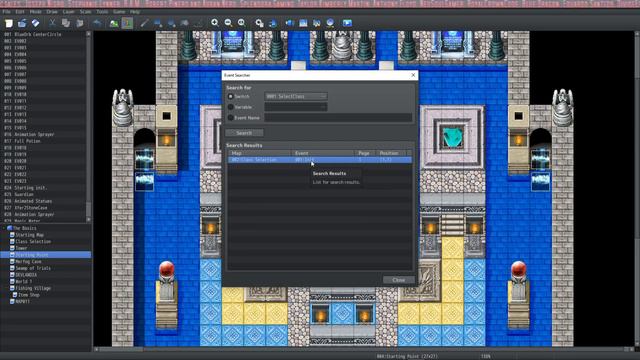This screenshot has height=360, width=640.
Task: Open the Database gear icon
Action: click(x=259, y=23)
